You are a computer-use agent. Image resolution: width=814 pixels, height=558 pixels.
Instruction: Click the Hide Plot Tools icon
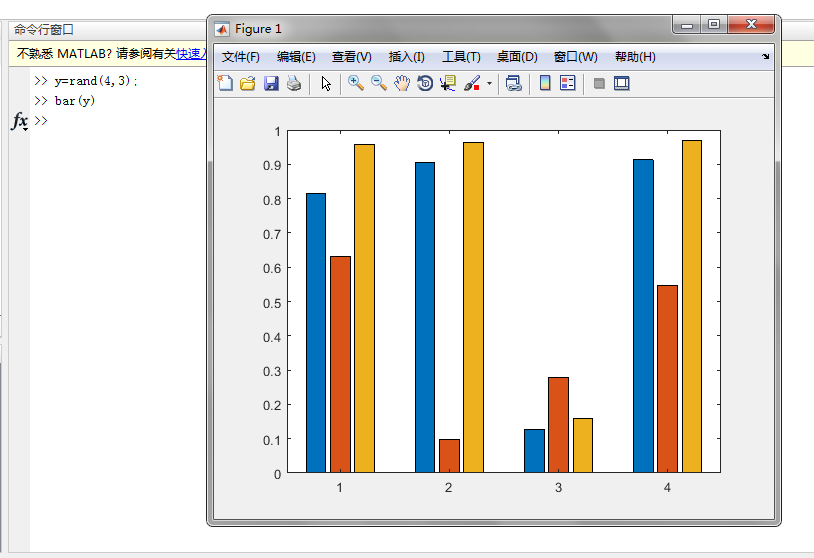(599, 83)
